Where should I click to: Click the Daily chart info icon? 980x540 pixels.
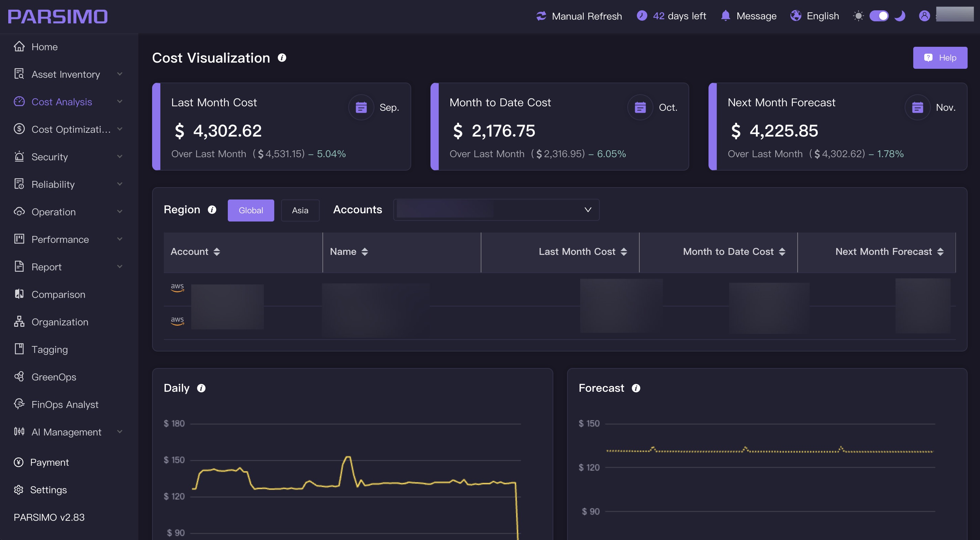(x=201, y=388)
